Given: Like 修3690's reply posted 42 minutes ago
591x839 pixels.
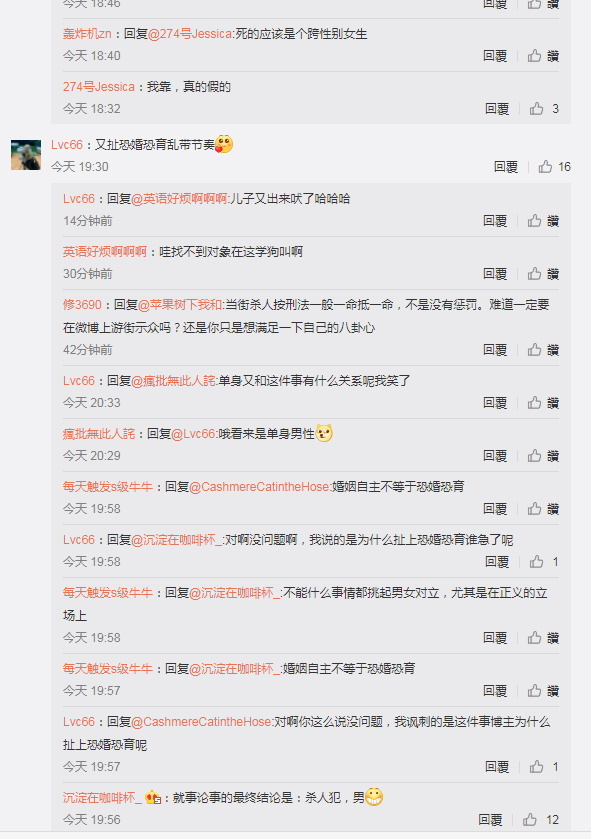Looking at the screenshot, I should click(543, 350).
